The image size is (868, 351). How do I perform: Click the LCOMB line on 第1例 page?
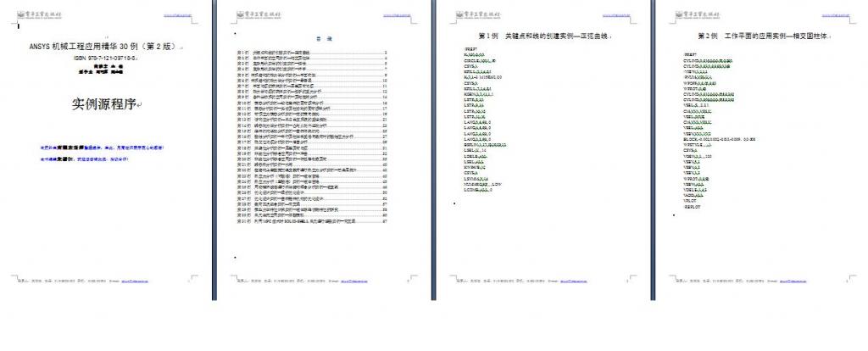coord(478,190)
